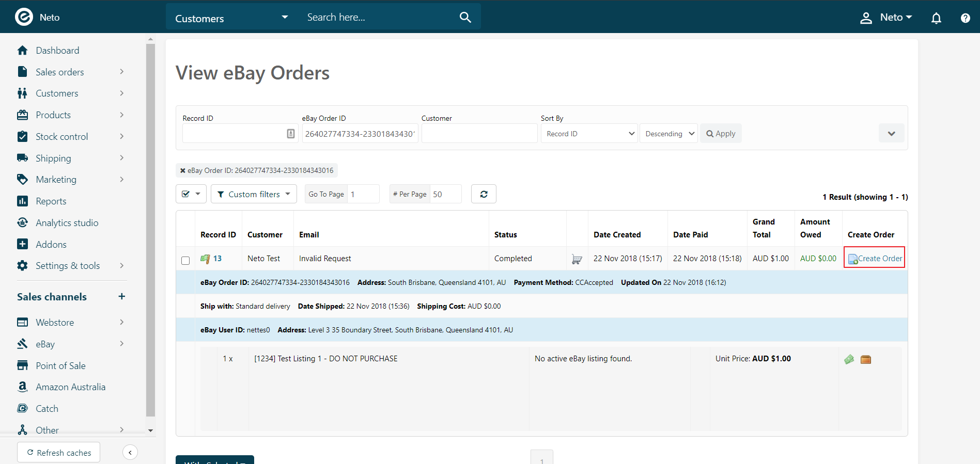Open the Customers search scope dropdown
Screen dimensions: 980x464
click(231, 18)
